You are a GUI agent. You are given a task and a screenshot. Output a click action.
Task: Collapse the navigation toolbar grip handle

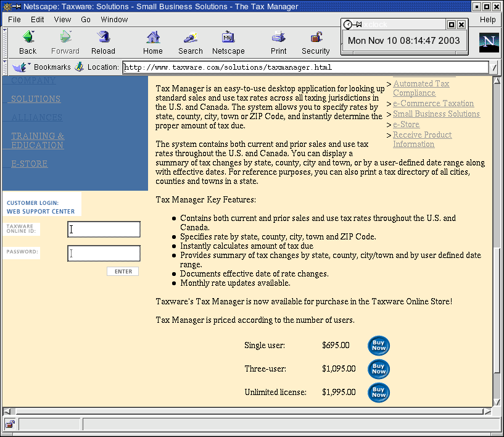pos(5,43)
